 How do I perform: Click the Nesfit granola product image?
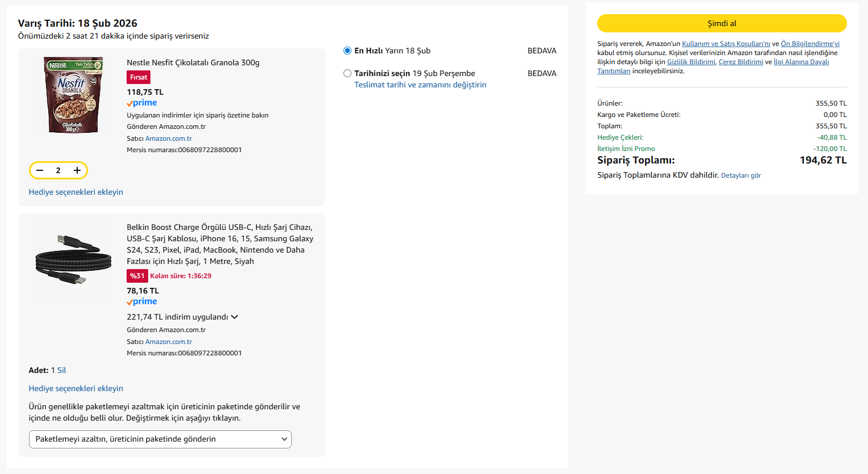coord(74,95)
